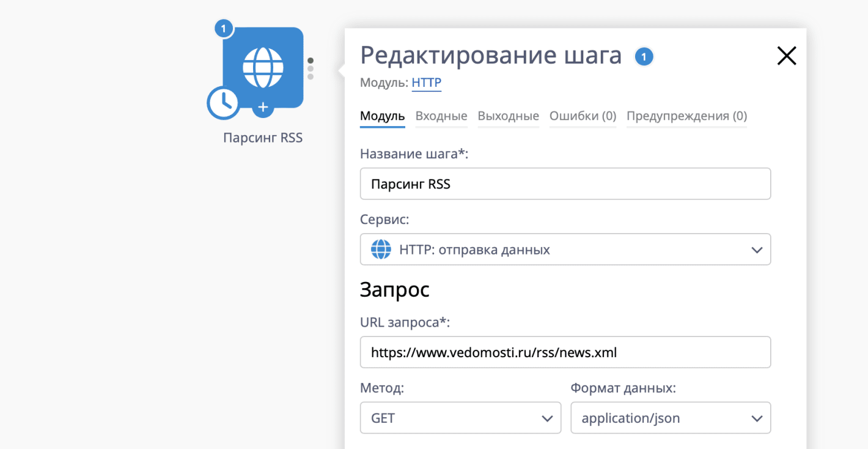The width and height of the screenshot is (868, 449).
Task: Open the Формат данных dropdown
Action: [x=671, y=417]
